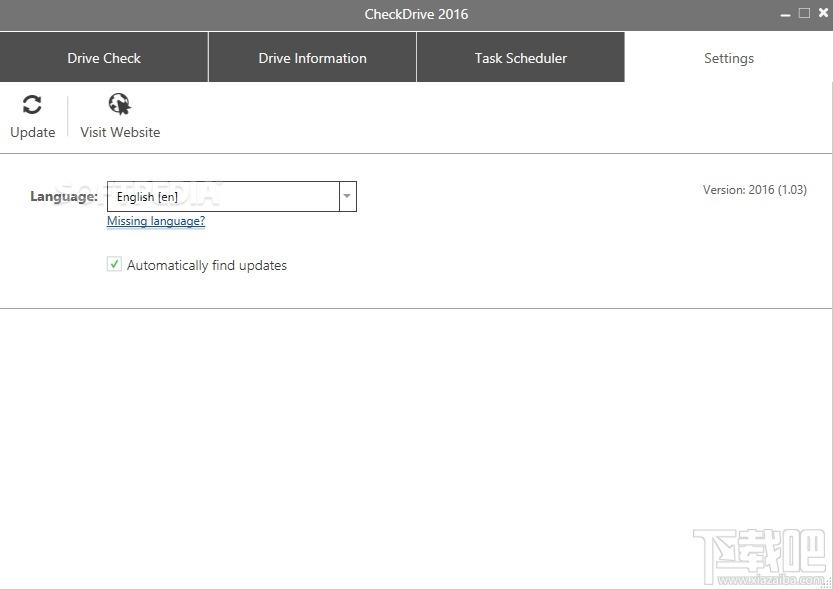Switch to the Drive Check tab

click(104, 57)
